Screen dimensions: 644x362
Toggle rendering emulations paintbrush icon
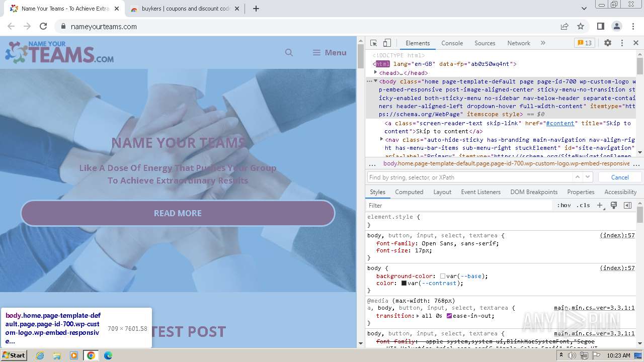tap(614, 206)
